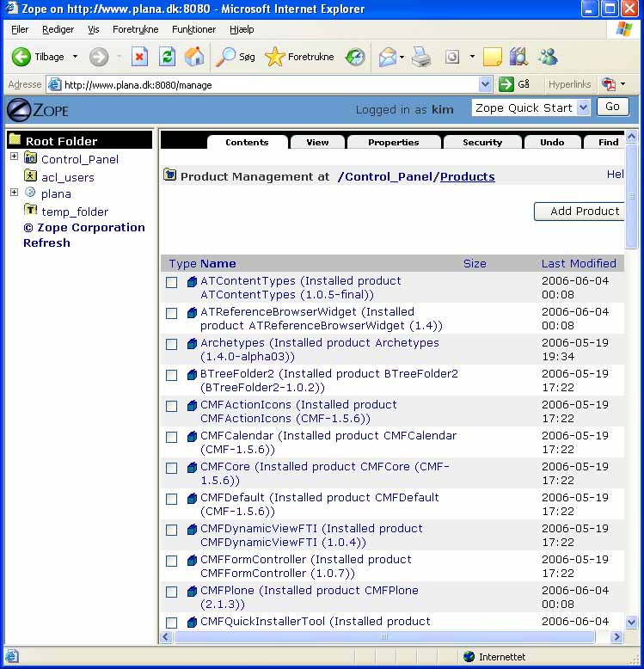The width and height of the screenshot is (644, 669).
Task: Open the Home page icon
Action: [195, 57]
